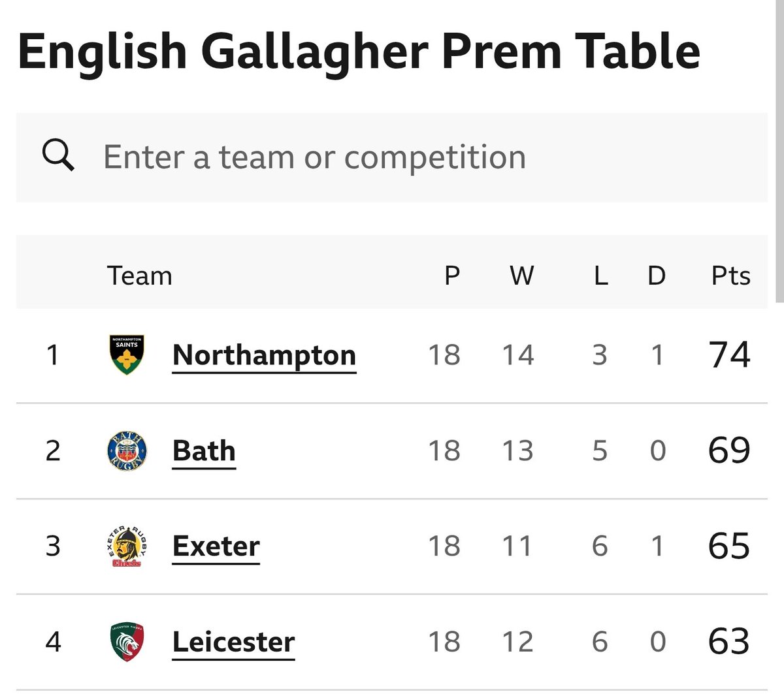Click the W column header

[521, 276]
